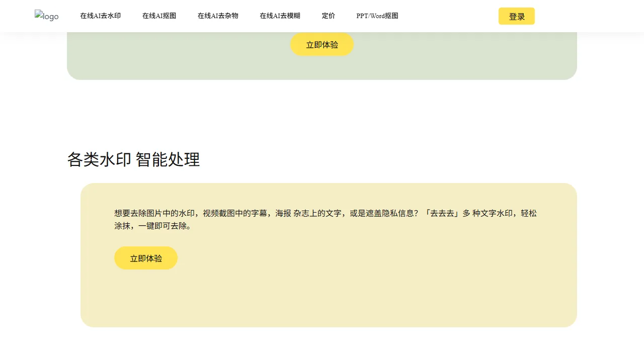Viewport: 644px width, 362px height.
Task: Click 立即体验 below the watermark description paragraph
Action: pyautogui.click(x=146, y=258)
